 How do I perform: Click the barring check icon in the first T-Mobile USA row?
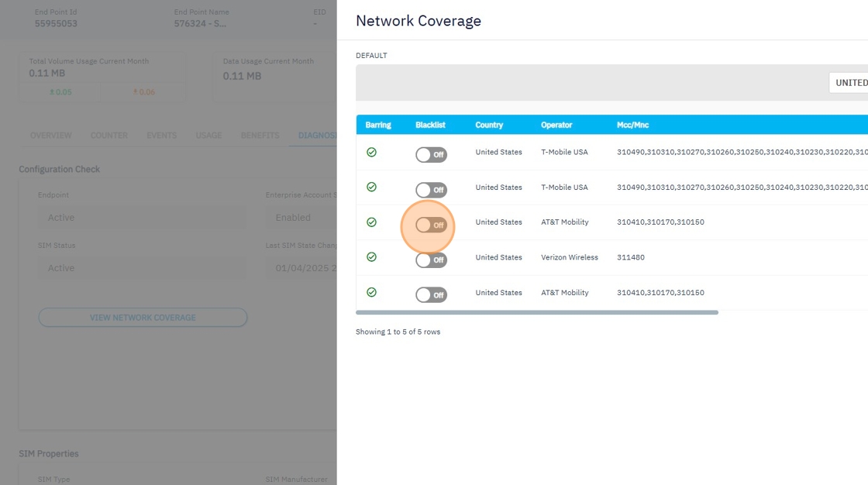tap(371, 152)
